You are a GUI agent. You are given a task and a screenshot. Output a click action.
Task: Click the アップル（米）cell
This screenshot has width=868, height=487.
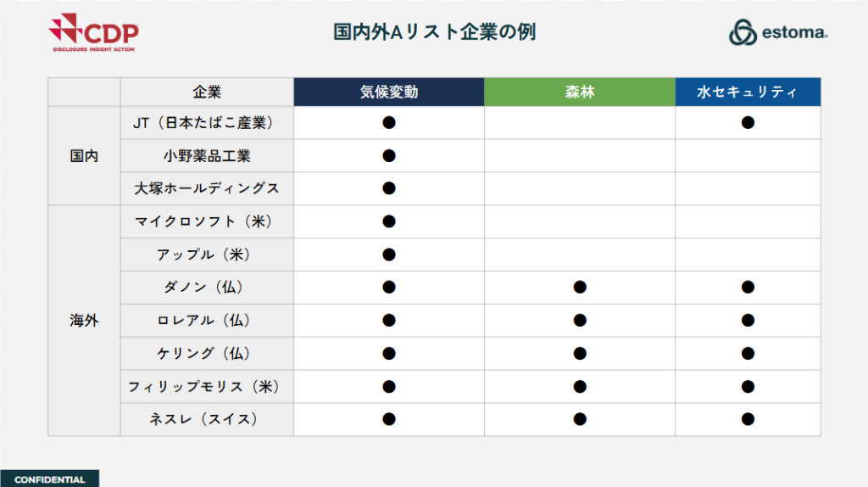pos(207,255)
